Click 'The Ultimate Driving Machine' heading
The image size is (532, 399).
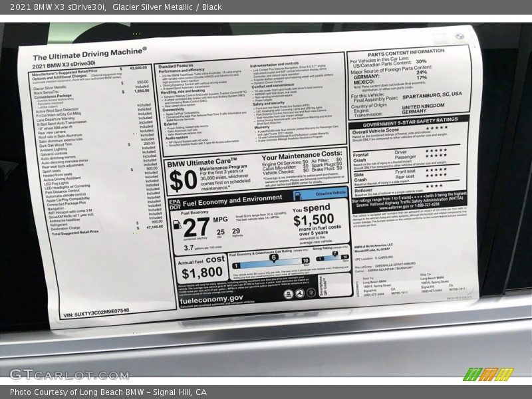pos(90,54)
